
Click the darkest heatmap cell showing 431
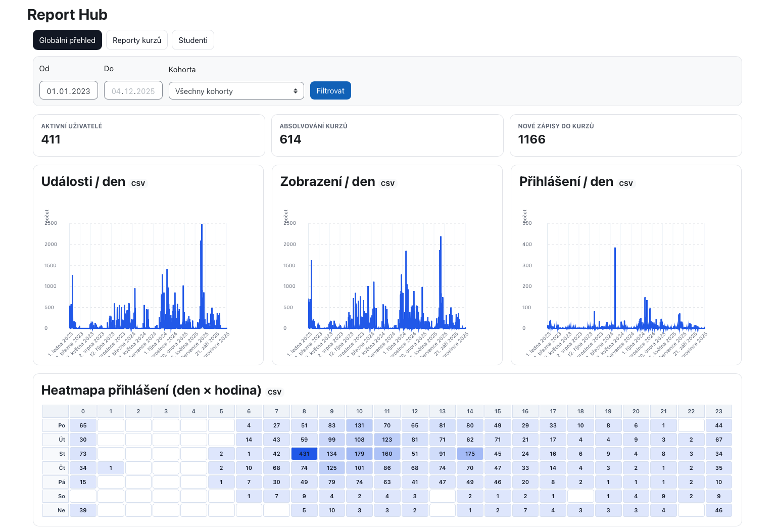[x=304, y=454]
